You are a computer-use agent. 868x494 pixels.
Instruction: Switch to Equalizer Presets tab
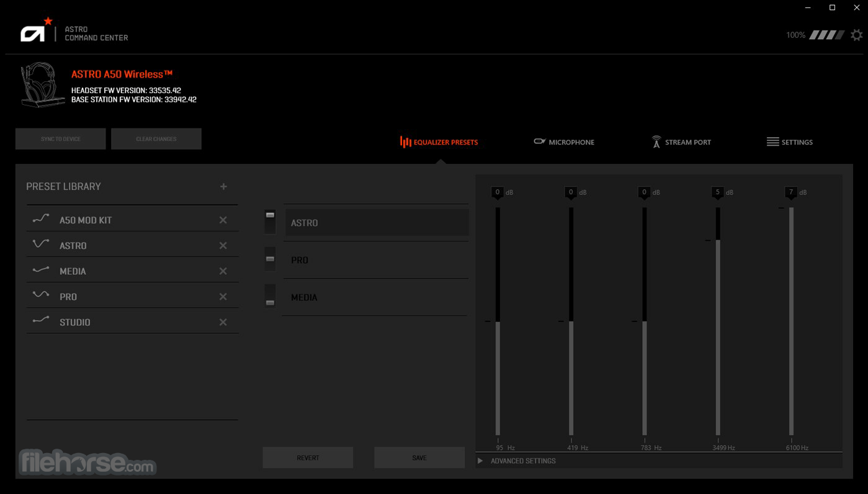pyautogui.click(x=439, y=142)
